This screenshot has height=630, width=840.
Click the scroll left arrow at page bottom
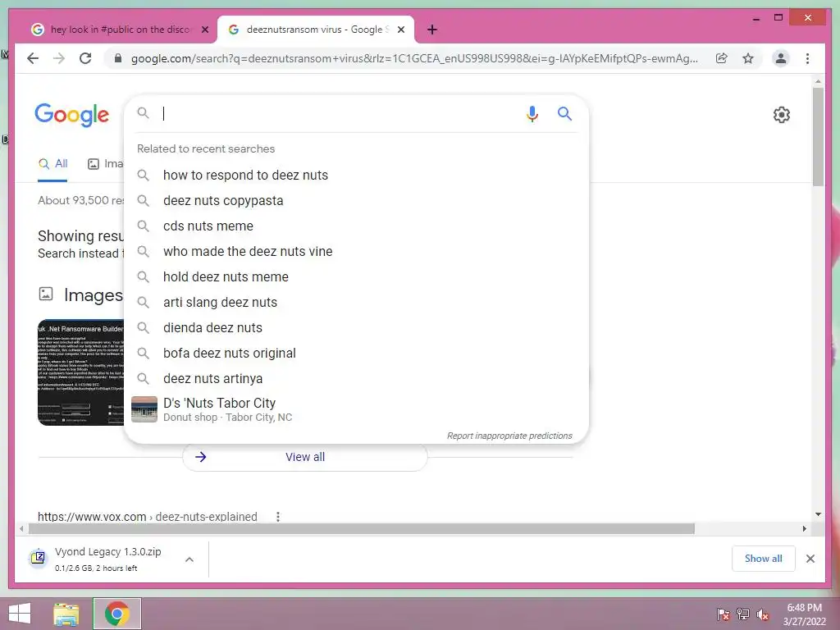click(21, 529)
